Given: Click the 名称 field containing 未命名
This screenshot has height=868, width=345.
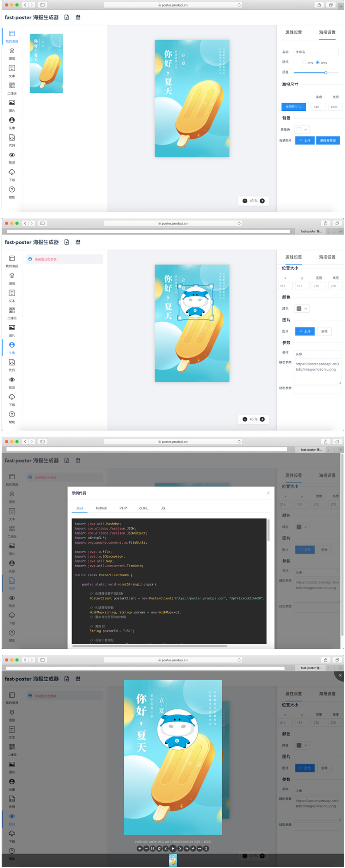Looking at the screenshot, I should point(316,52).
